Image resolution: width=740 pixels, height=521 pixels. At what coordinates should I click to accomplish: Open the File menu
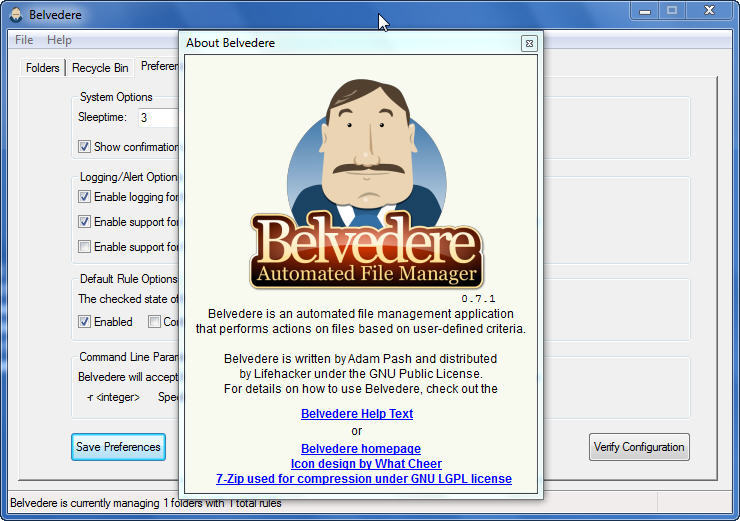[x=24, y=40]
